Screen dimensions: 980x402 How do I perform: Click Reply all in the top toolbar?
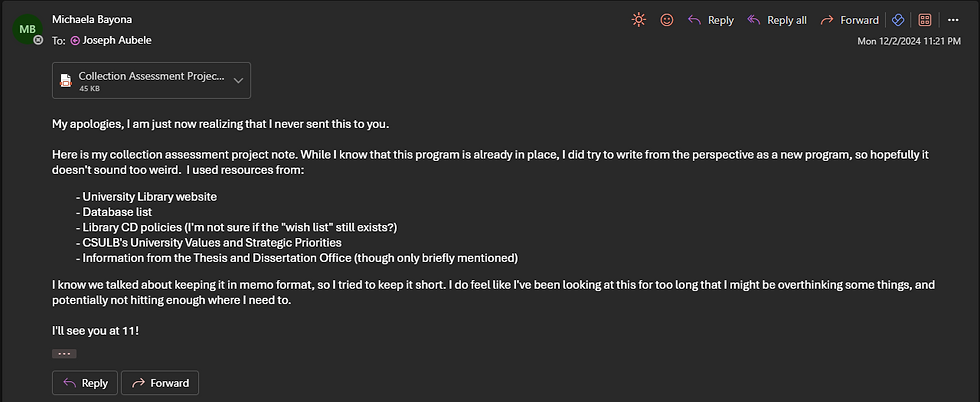[777, 20]
